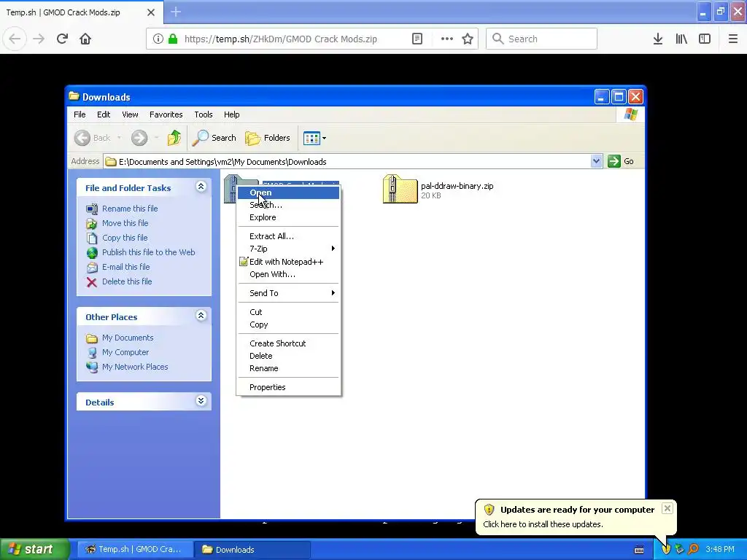The height and width of the screenshot is (560, 747).
Task: Click E-mail this file link
Action: tap(125, 267)
